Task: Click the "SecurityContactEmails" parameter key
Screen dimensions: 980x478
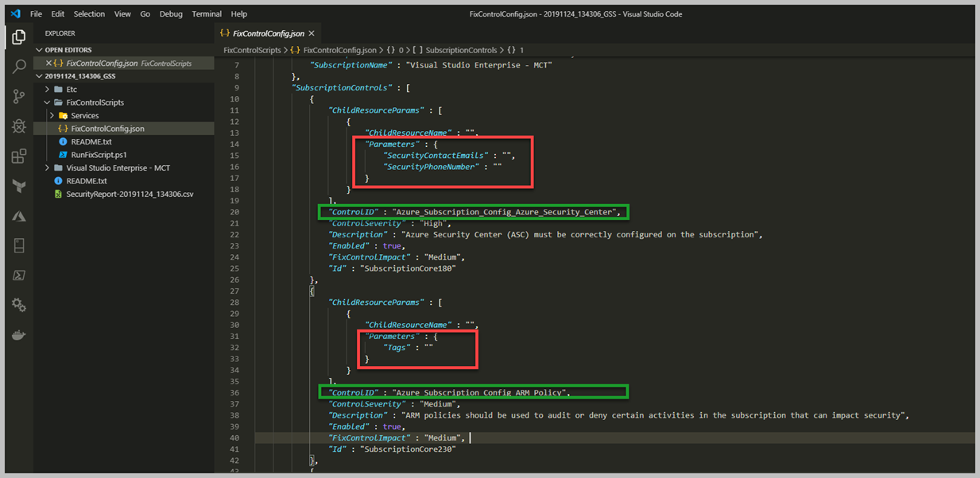Action: [x=436, y=156]
